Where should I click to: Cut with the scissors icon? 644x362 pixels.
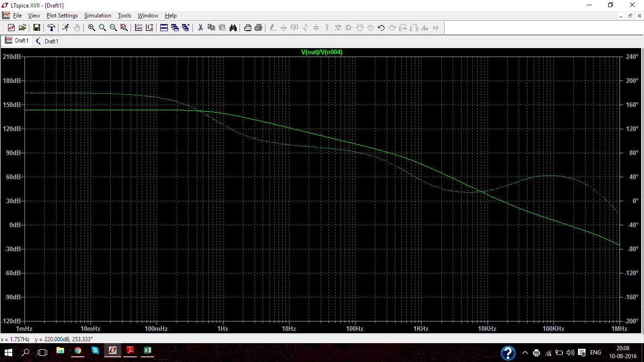pos(200,28)
